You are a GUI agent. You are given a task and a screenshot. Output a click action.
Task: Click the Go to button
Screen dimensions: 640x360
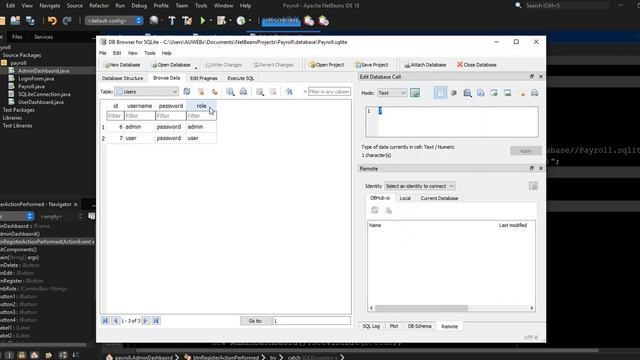[256, 321]
